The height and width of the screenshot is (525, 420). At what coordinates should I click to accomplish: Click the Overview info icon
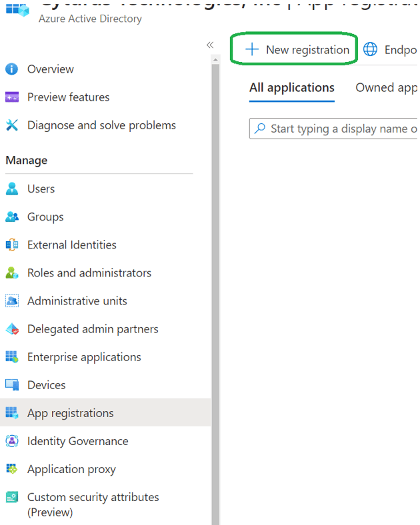12,69
